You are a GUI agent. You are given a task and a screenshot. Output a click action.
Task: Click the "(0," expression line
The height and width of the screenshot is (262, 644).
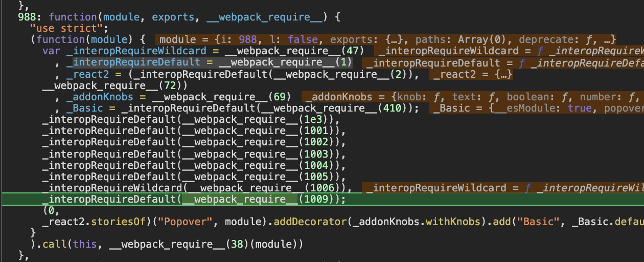coord(52,210)
